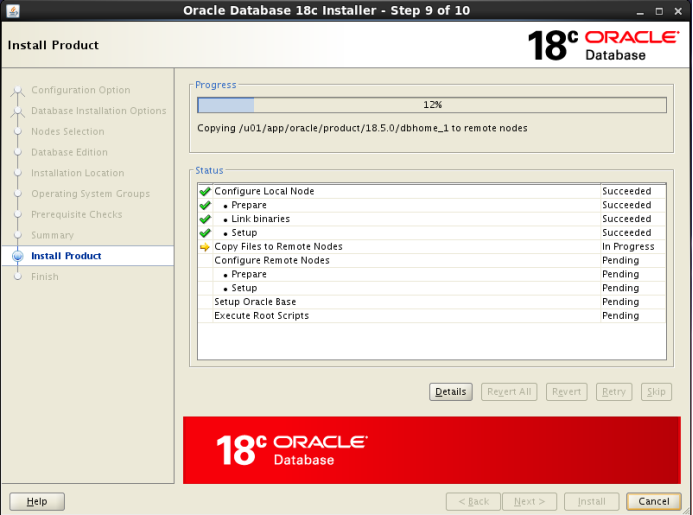The height and width of the screenshot is (515, 693).
Task: Click the Skip button
Action: pos(656,392)
